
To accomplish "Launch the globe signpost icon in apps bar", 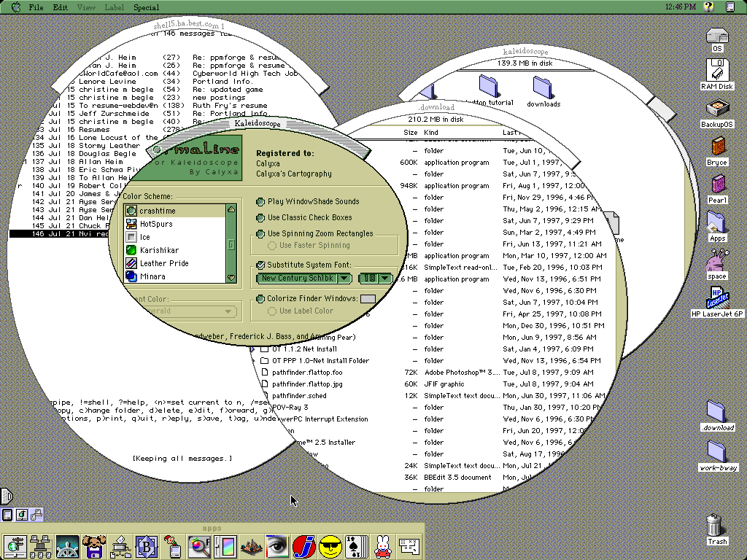I will (15, 546).
